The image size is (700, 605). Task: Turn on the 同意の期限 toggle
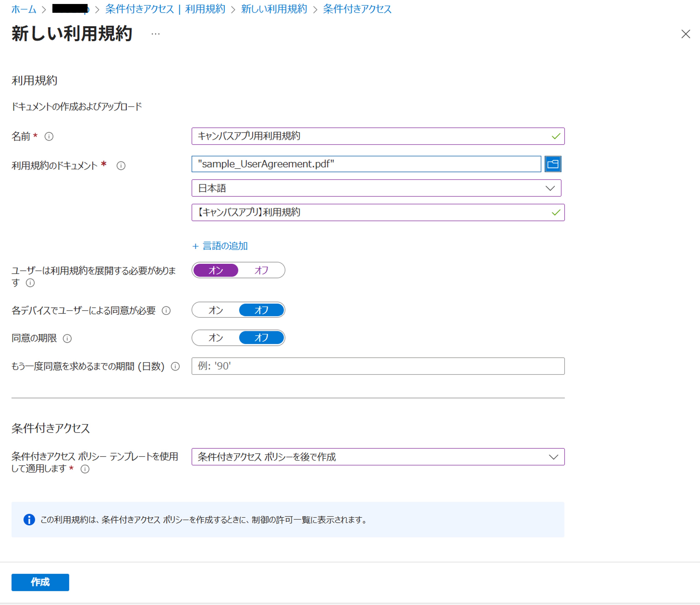click(215, 338)
